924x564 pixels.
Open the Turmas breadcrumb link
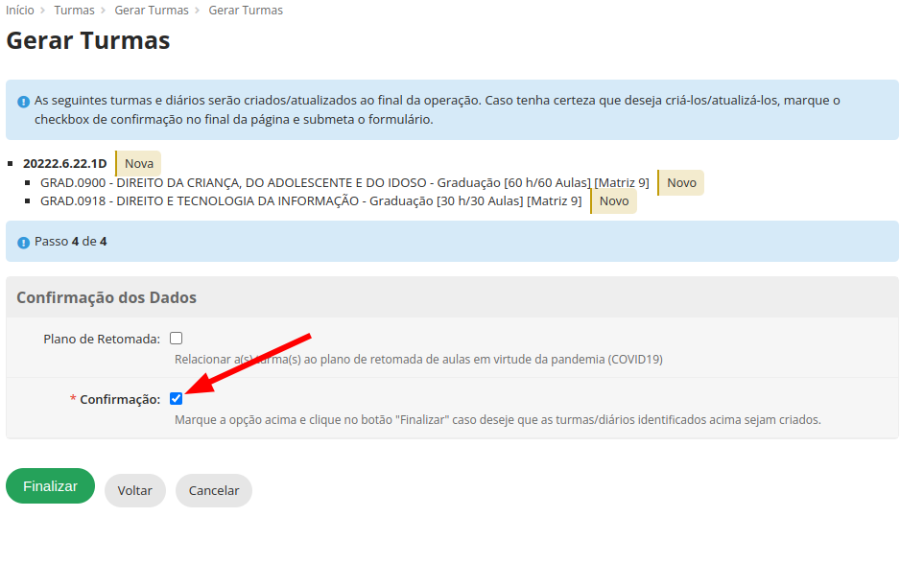point(74,11)
